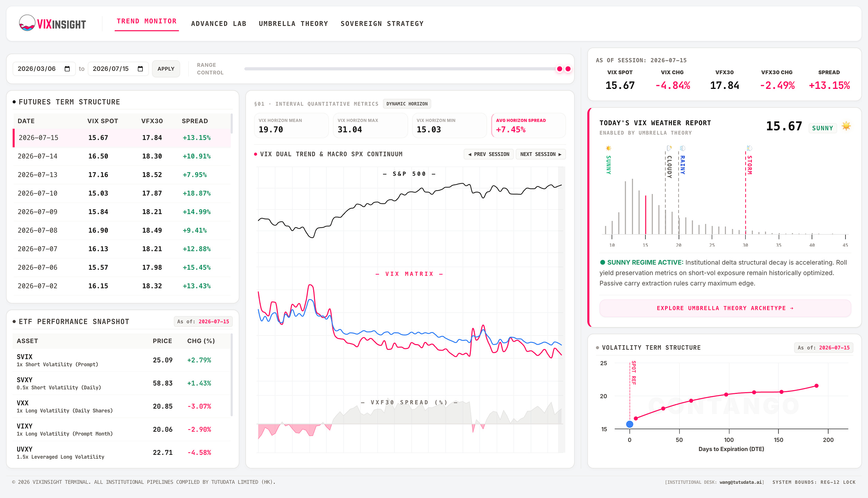Image resolution: width=868 pixels, height=498 pixels.
Task: Switch to the ADVANCED LAB tab
Action: (218, 24)
